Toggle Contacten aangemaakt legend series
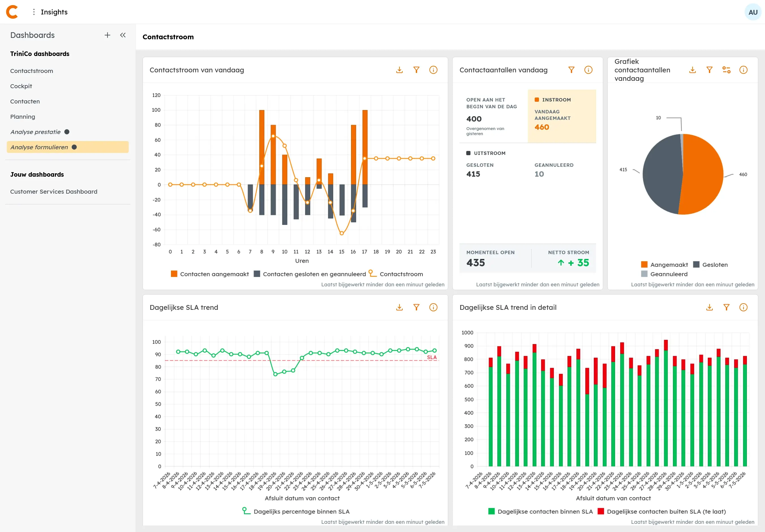This screenshot has width=765, height=532. point(210,274)
